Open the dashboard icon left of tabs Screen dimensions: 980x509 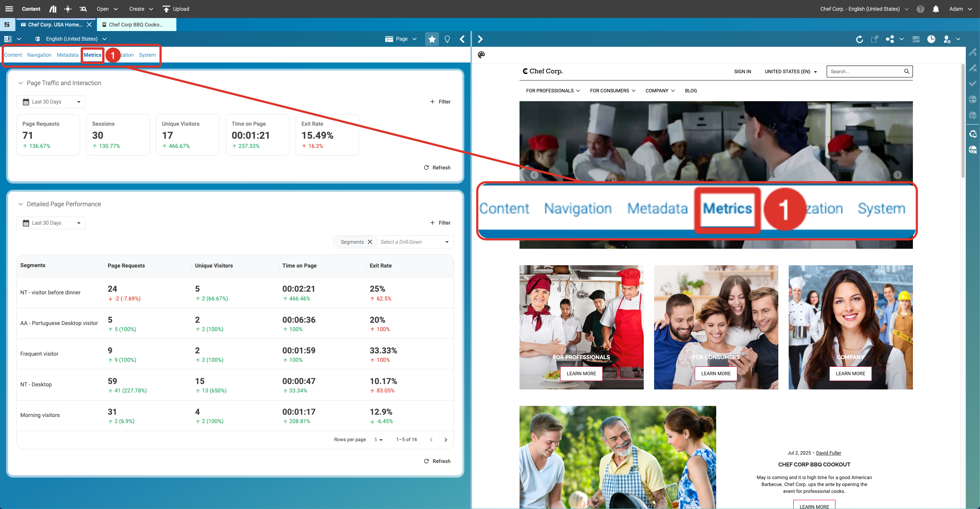point(7,25)
